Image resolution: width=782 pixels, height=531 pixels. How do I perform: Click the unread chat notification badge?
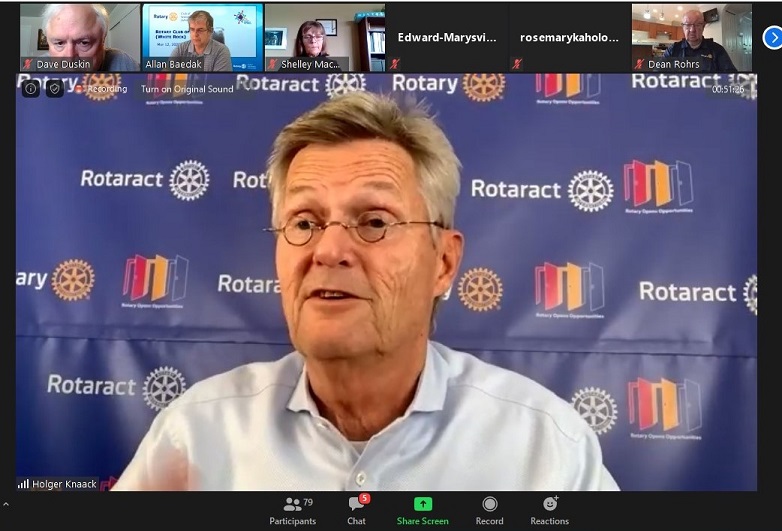click(364, 498)
